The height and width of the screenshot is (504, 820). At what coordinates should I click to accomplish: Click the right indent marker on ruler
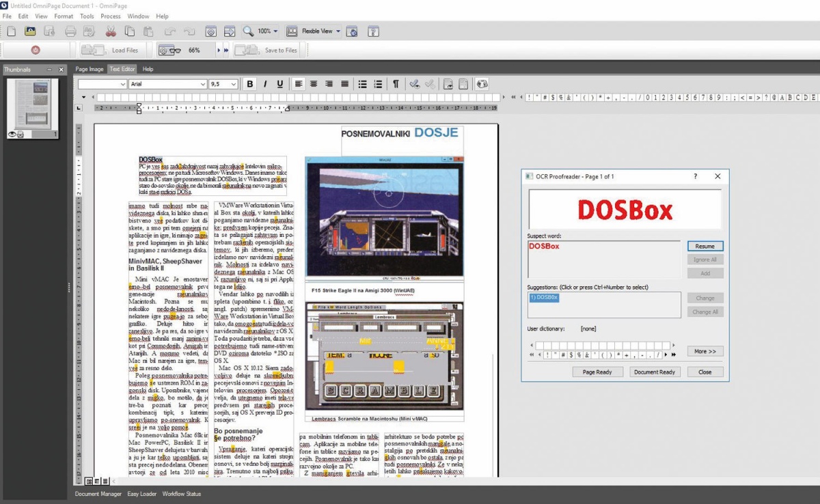[288, 108]
